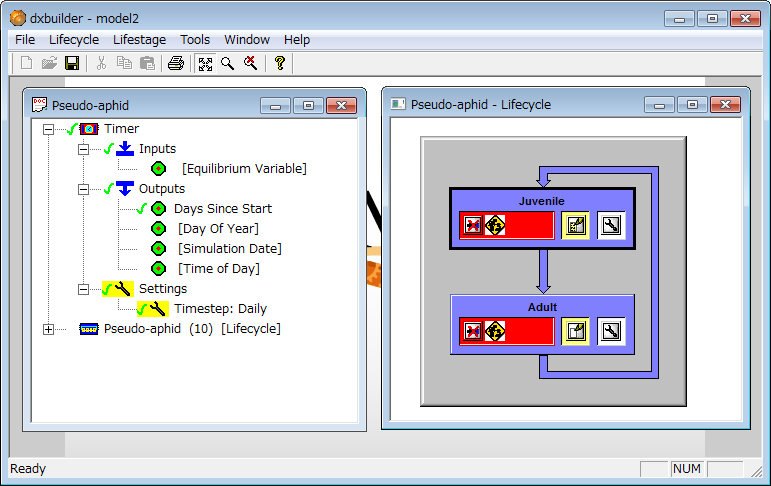This screenshot has width=771, height=486.
Task: Click the blue Outputs arrow icon
Action: tap(125, 188)
